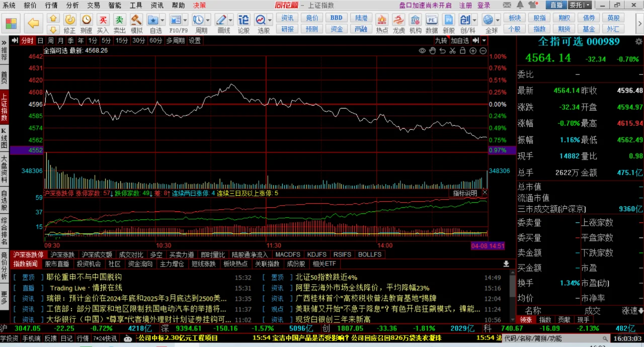Open the 数据 PE data icon

coord(432,20)
